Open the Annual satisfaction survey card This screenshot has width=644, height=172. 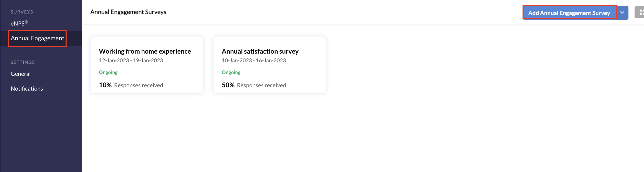point(269,65)
